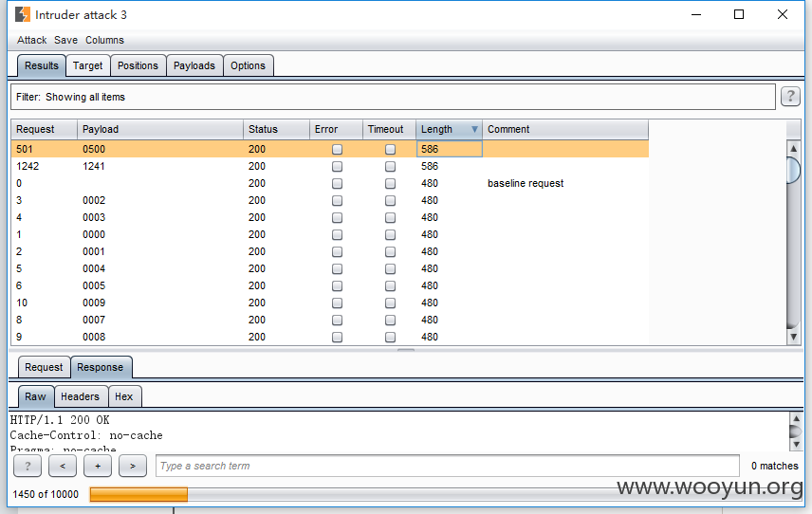Open the Columns menu

(104, 40)
